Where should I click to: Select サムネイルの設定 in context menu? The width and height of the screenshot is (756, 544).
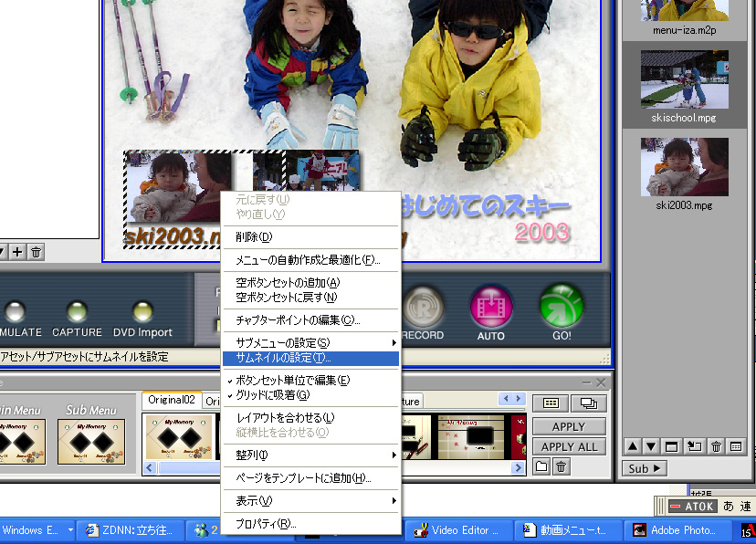(283, 358)
